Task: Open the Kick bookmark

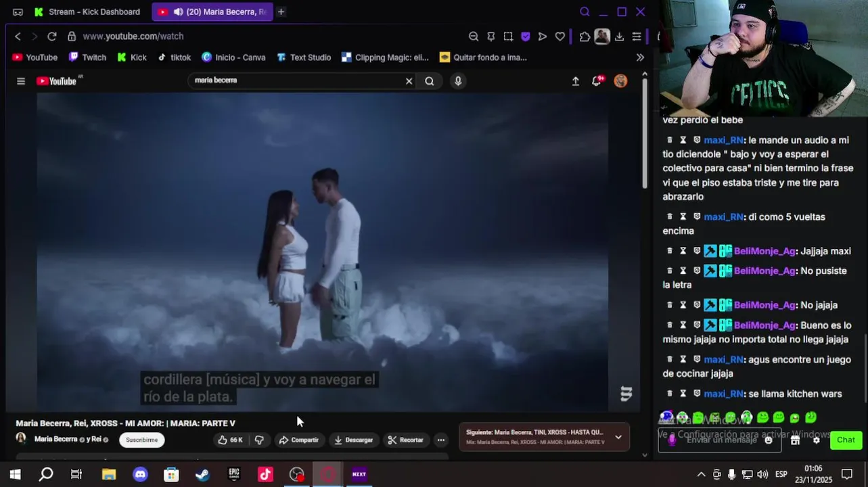Action: [131, 57]
